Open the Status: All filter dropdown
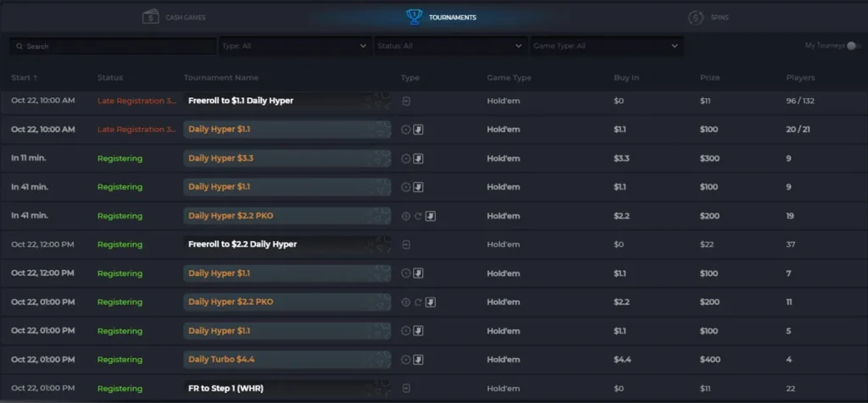 coord(450,46)
